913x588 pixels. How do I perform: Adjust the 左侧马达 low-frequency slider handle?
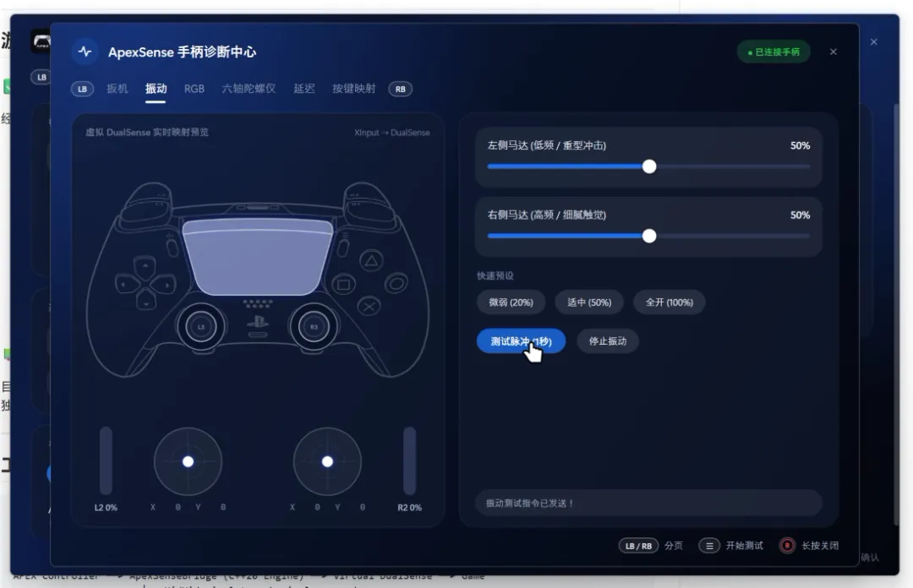[649, 166]
